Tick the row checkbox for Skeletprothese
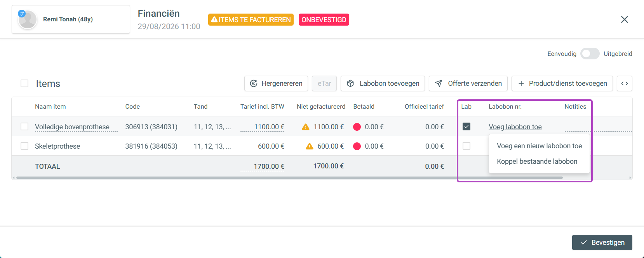The image size is (644, 258). [24, 146]
